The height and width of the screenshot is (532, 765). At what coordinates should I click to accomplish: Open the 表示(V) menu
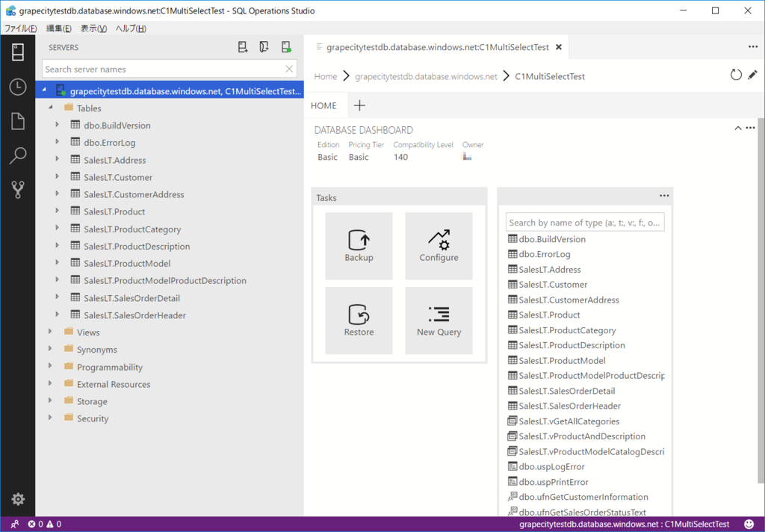tap(93, 28)
